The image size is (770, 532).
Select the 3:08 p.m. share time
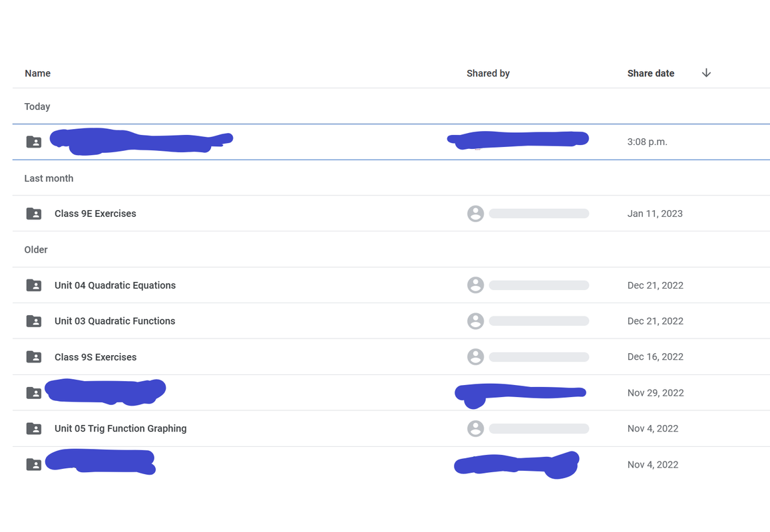(648, 142)
